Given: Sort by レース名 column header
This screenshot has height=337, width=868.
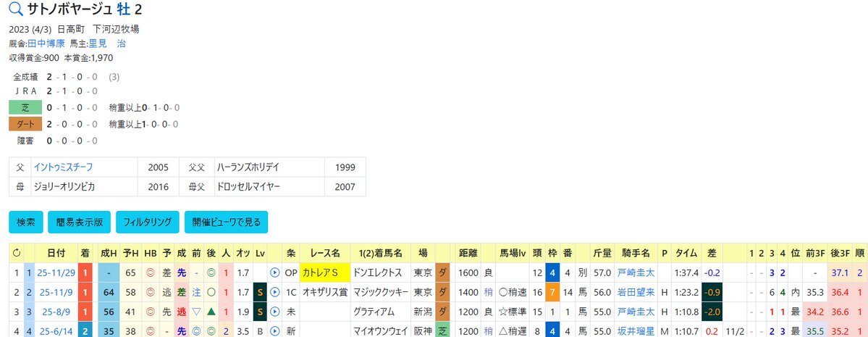Looking at the screenshot, I should (x=325, y=254).
